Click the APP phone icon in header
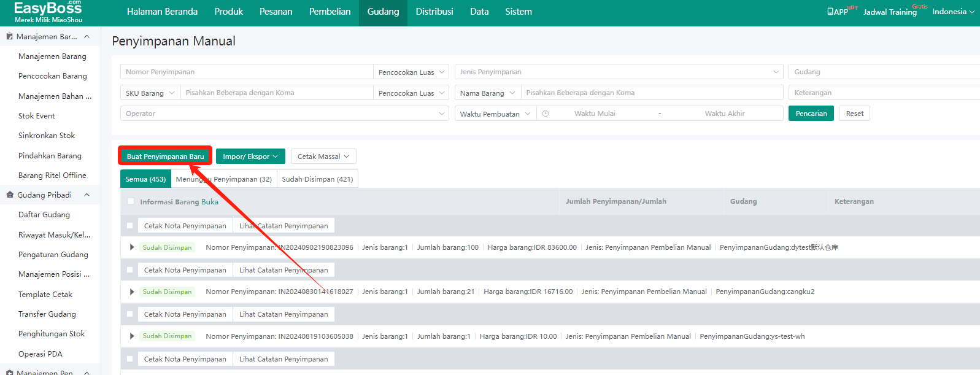 pyautogui.click(x=830, y=12)
